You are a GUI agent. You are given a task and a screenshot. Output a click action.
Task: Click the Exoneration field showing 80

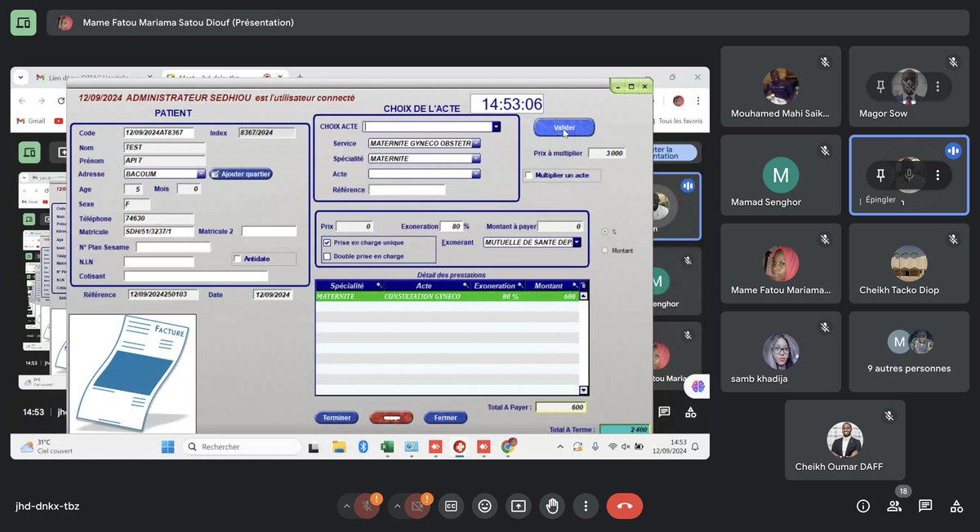click(451, 227)
